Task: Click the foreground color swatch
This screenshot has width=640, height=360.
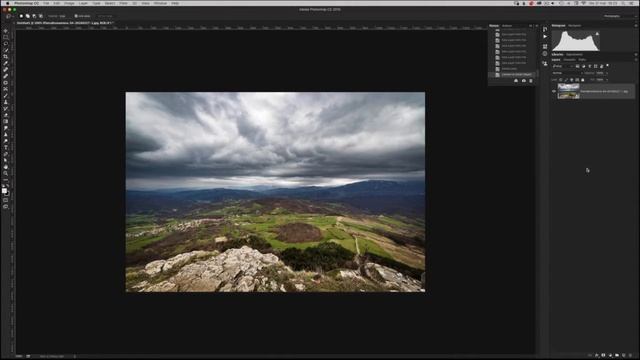Action: 4,190
